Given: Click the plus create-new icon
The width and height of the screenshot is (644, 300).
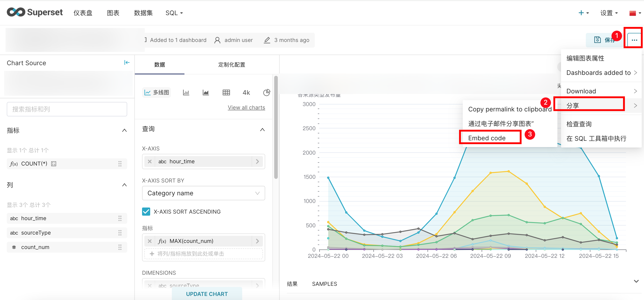Looking at the screenshot, I should coord(581,13).
